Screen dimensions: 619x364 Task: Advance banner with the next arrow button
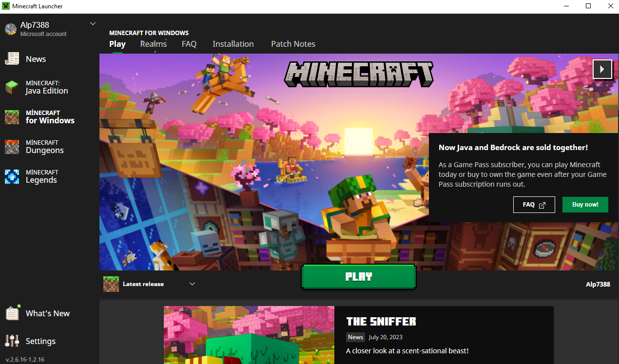[x=602, y=69]
